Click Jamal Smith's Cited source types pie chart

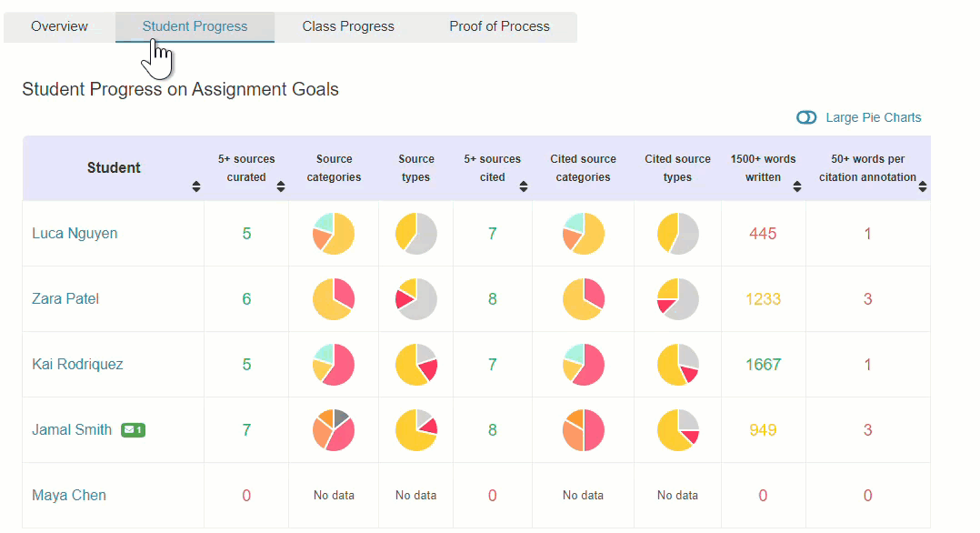click(x=677, y=429)
